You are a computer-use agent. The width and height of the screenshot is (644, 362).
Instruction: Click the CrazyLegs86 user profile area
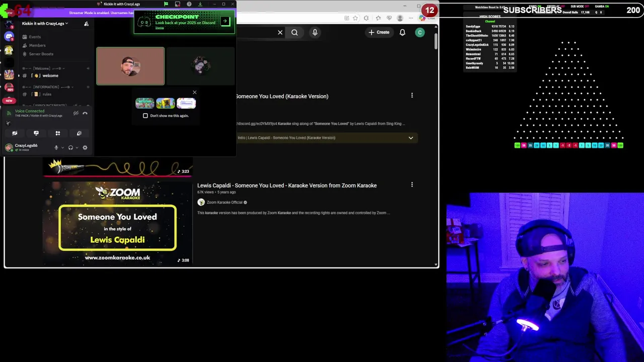(x=27, y=147)
